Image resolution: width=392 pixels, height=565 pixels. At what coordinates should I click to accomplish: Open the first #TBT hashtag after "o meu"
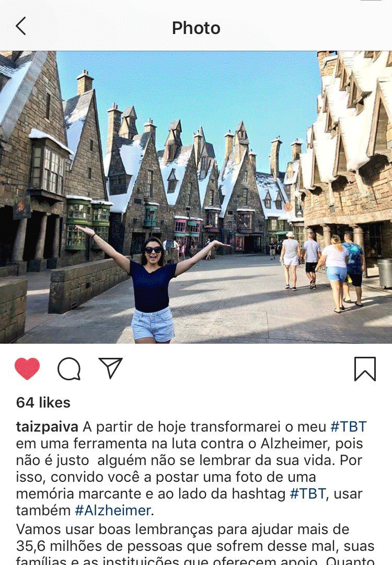349,427
